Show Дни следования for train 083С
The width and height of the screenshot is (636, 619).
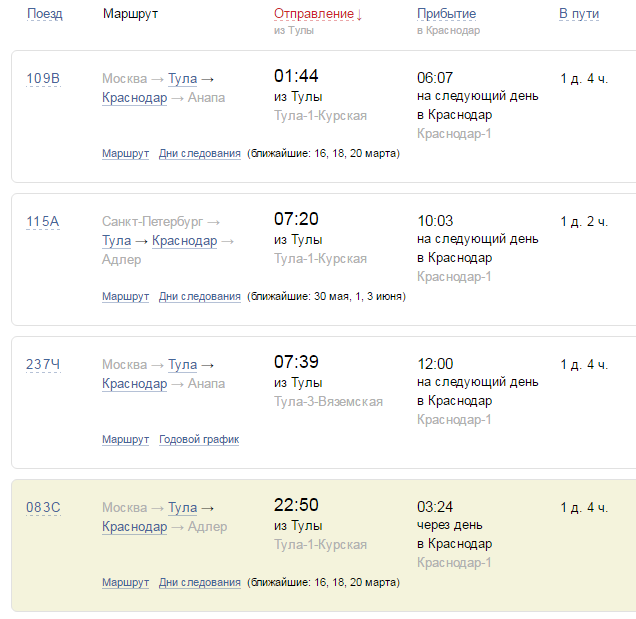click(200, 582)
